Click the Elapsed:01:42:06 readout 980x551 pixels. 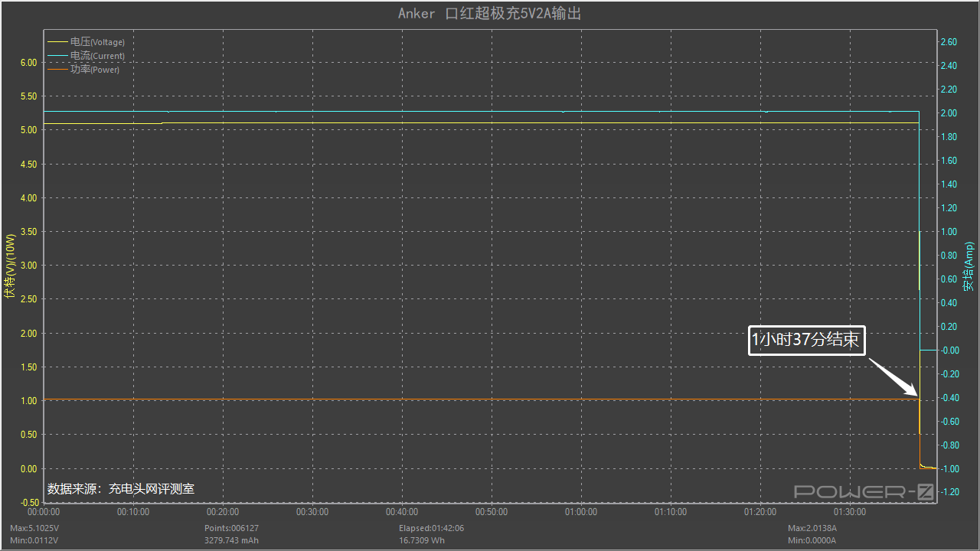432,528
